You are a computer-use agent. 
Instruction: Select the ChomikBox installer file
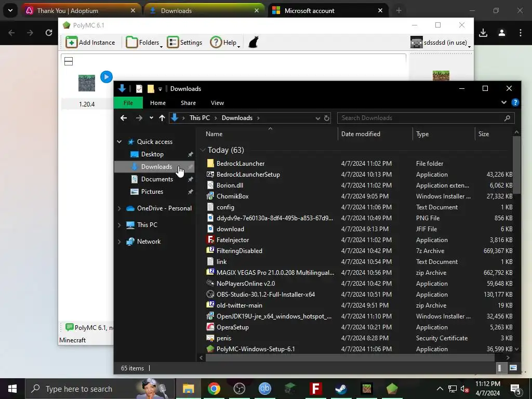(232, 196)
